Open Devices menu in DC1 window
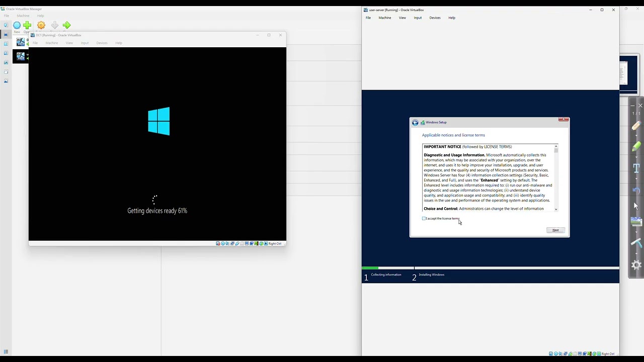Screen dimensions: 644x362 pos(102,43)
